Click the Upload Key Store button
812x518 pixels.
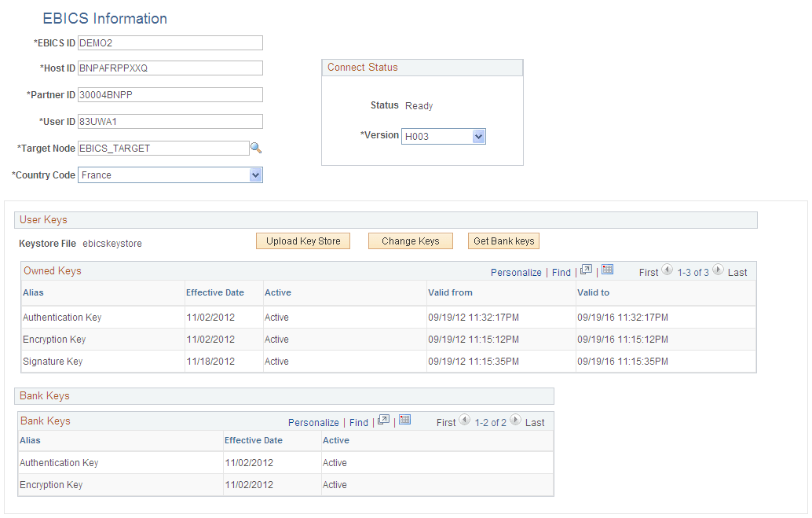(x=302, y=241)
